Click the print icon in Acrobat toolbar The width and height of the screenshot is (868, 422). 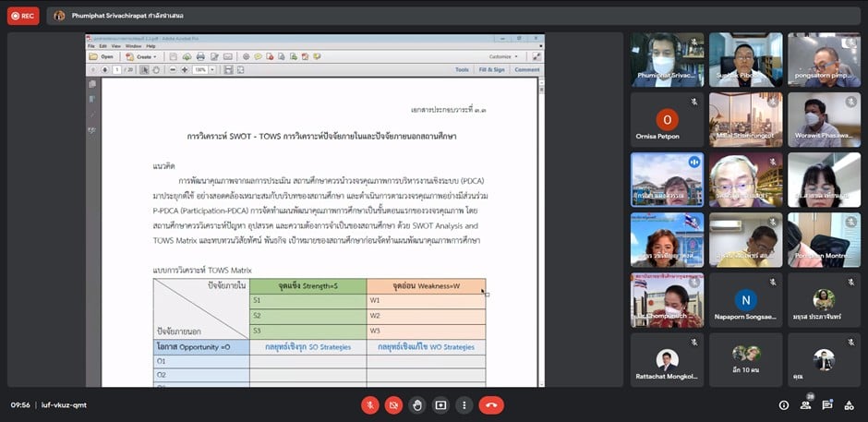(x=200, y=56)
